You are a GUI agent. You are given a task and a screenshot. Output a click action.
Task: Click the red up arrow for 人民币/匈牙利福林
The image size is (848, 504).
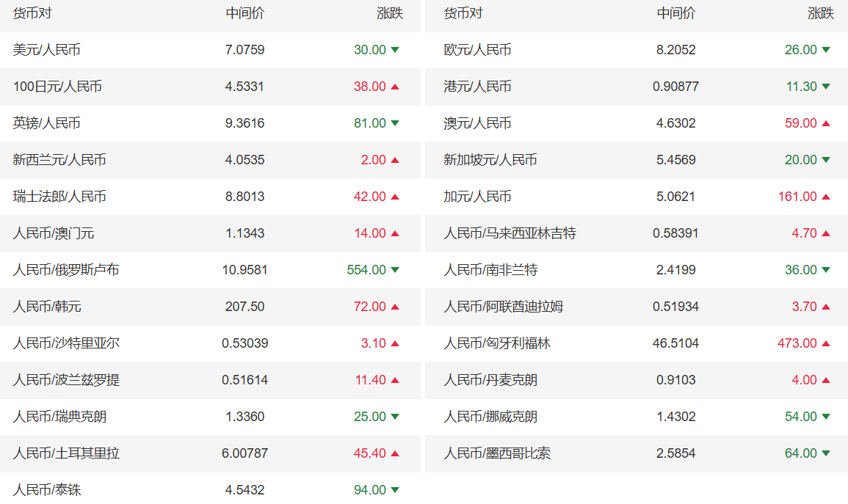point(826,343)
